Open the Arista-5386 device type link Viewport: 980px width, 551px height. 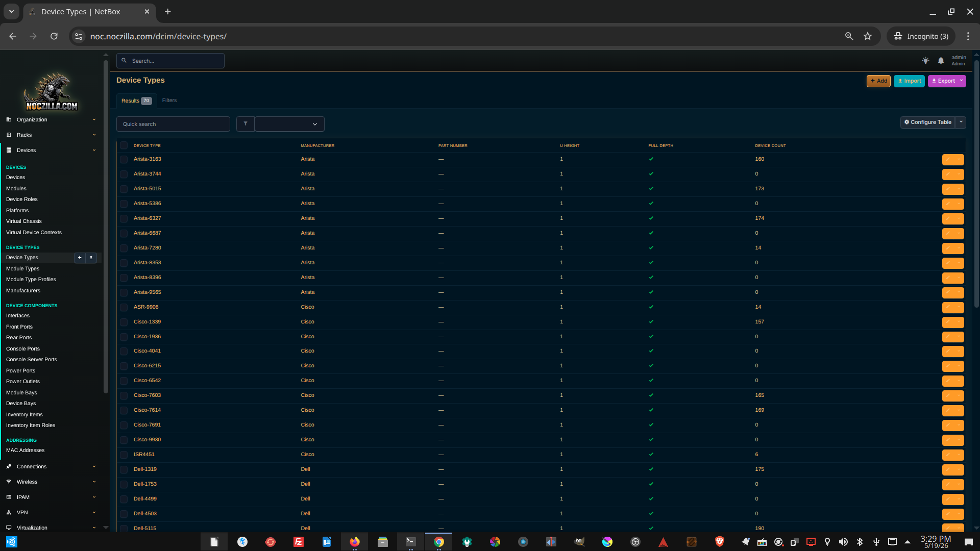[x=148, y=204]
